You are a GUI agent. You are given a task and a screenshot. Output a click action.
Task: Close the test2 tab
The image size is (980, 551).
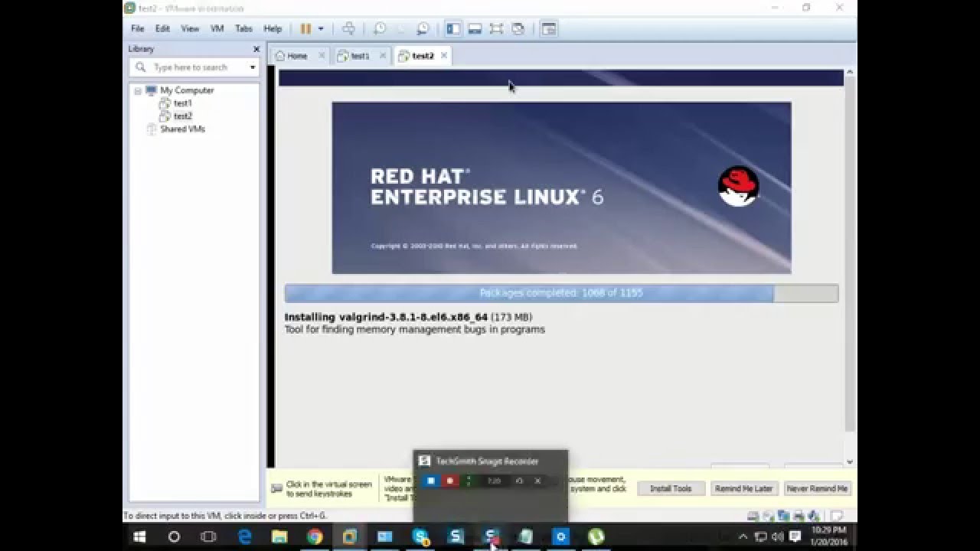(443, 56)
